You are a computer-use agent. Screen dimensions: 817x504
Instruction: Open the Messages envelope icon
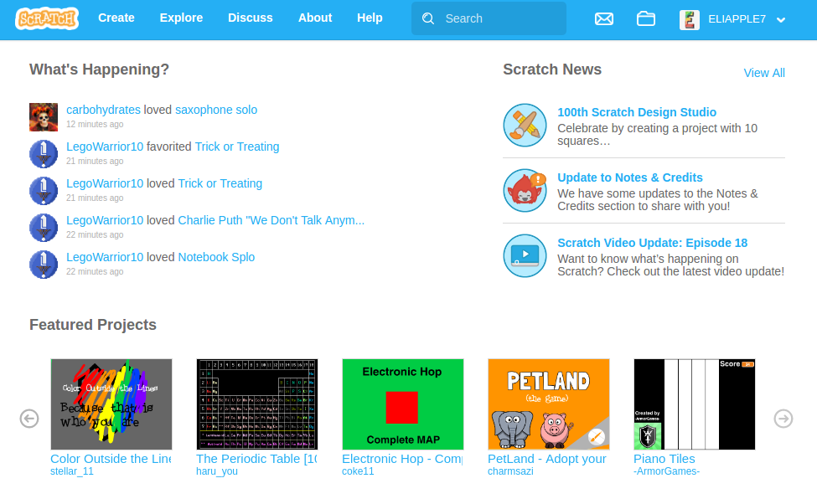[x=604, y=19]
